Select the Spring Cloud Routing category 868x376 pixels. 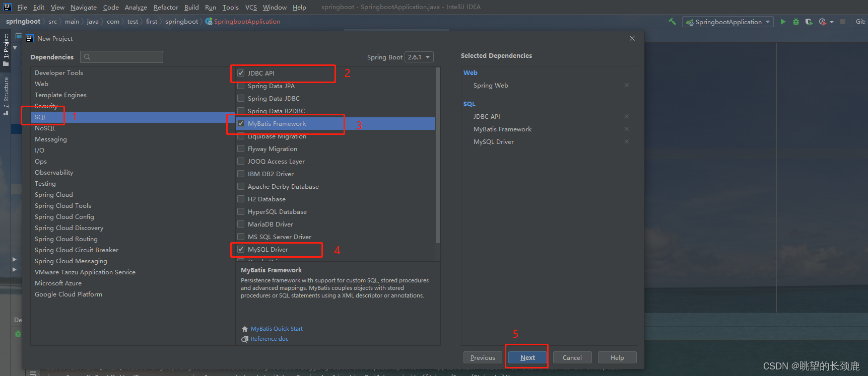tap(132, 239)
